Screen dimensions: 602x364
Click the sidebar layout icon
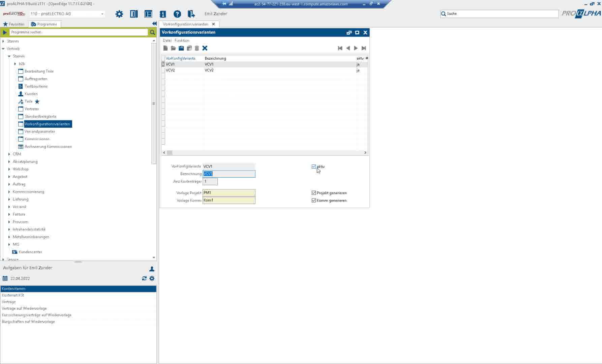pos(148,14)
